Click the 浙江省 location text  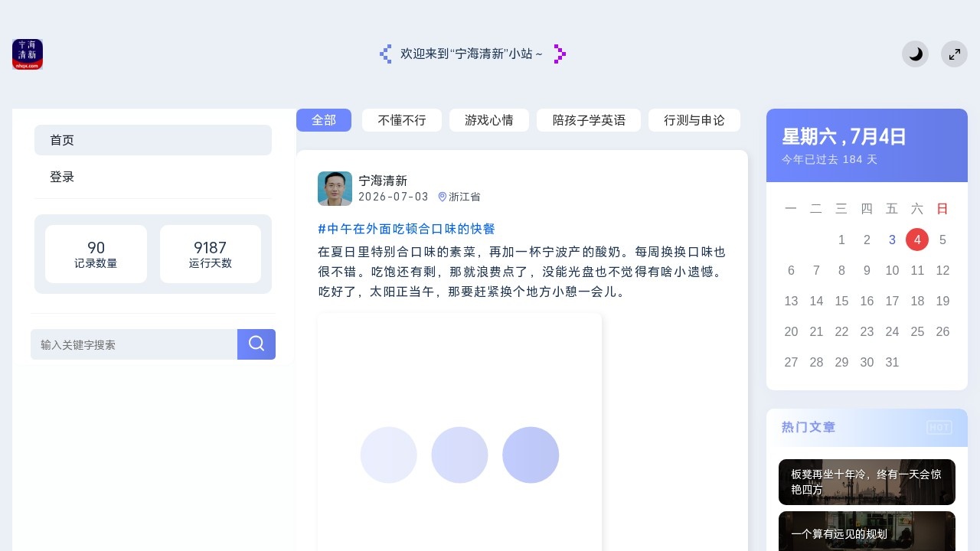pos(465,197)
